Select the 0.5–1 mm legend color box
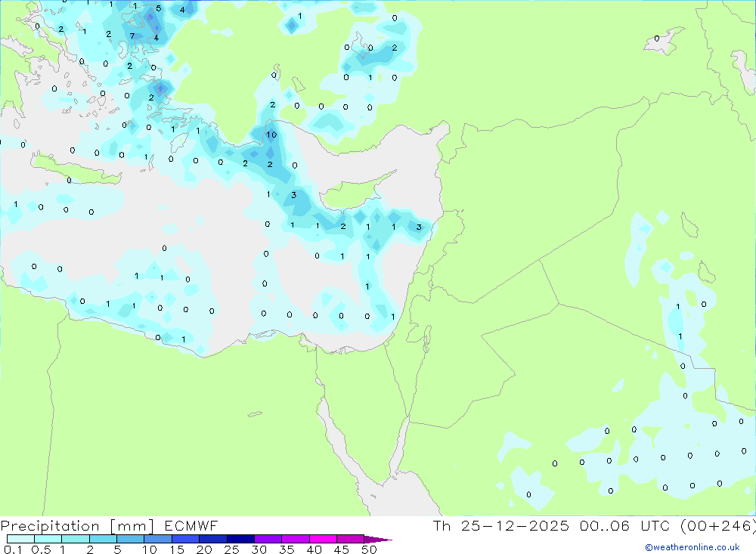The width and height of the screenshot is (756, 554). (x=48, y=539)
